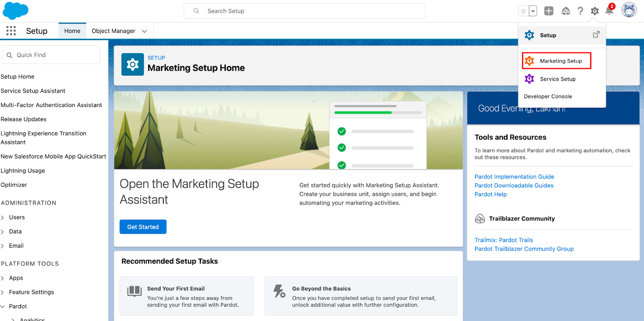Open Multi-Factor Authentication Assistant
Screen dimensions: 644x321
click(x=52, y=105)
